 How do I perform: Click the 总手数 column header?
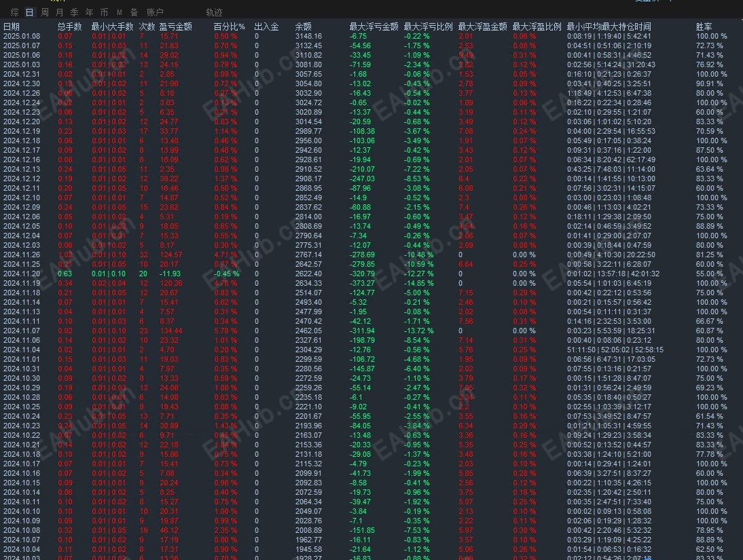(x=70, y=26)
